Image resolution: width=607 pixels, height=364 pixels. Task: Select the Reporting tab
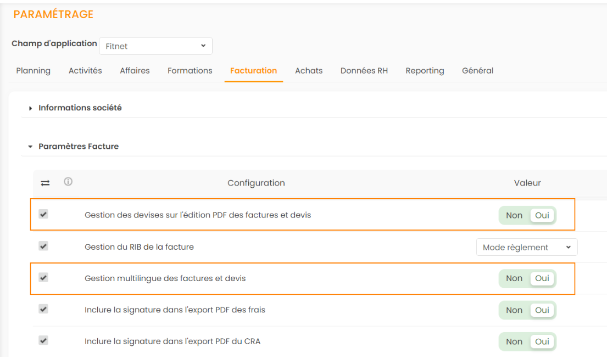pos(425,71)
